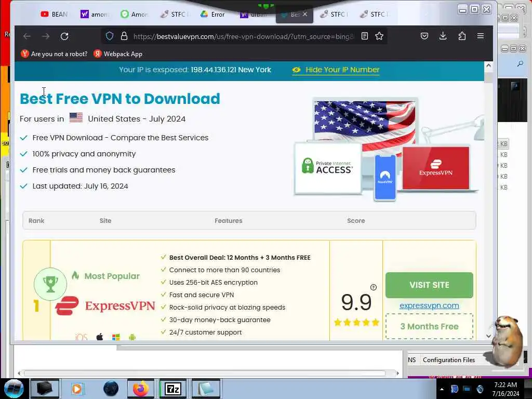Screen dimensions: 532x399
Task: Click the Features column header
Action: [229, 220]
